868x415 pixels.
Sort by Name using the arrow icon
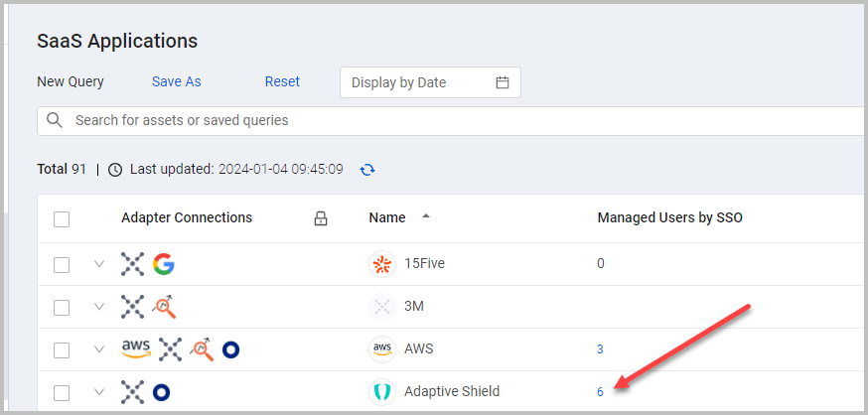click(x=426, y=216)
